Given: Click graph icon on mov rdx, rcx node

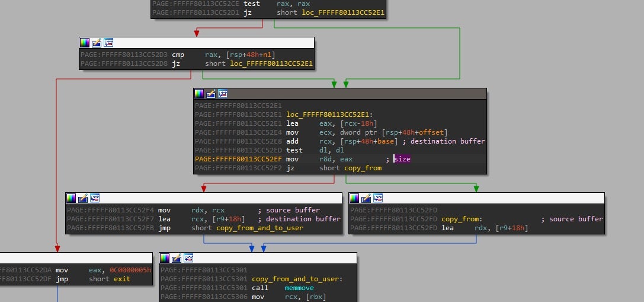Looking at the screenshot, I should [x=95, y=198].
